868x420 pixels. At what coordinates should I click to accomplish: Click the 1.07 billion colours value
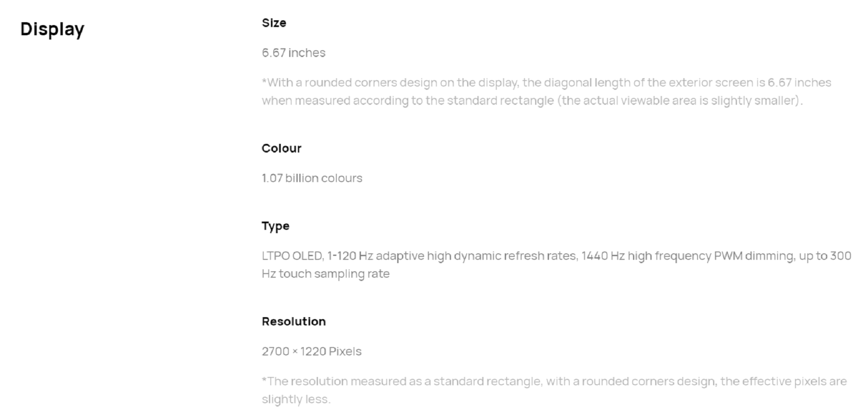(312, 178)
